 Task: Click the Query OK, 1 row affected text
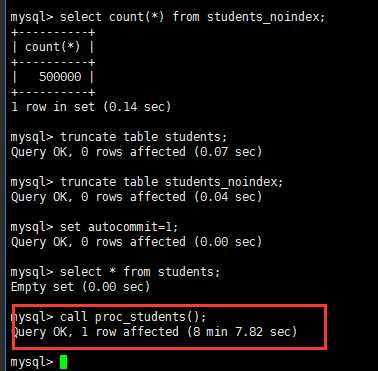coord(95,332)
